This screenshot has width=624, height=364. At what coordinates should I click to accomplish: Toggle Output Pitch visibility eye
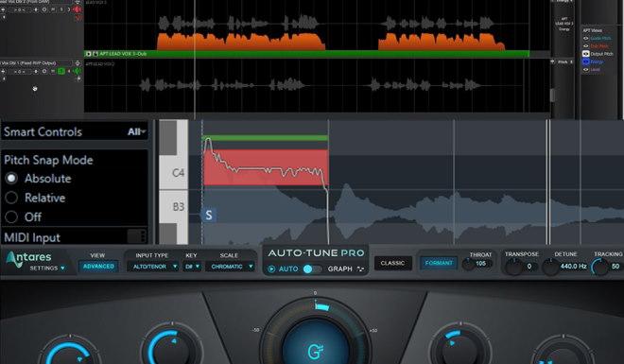click(x=586, y=54)
